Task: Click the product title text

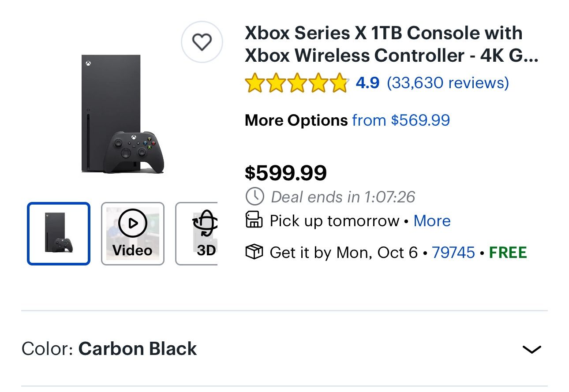Action: 383,44
